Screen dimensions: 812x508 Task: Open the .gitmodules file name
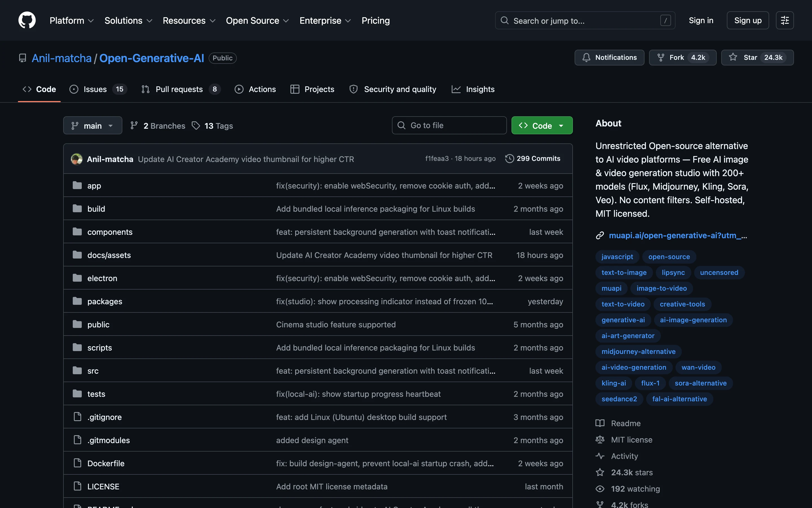[x=108, y=440]
